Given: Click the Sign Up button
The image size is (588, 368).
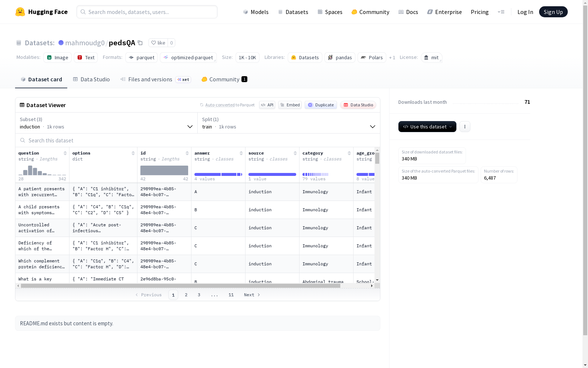Looking at the screenshot, I should coord(553,12).
